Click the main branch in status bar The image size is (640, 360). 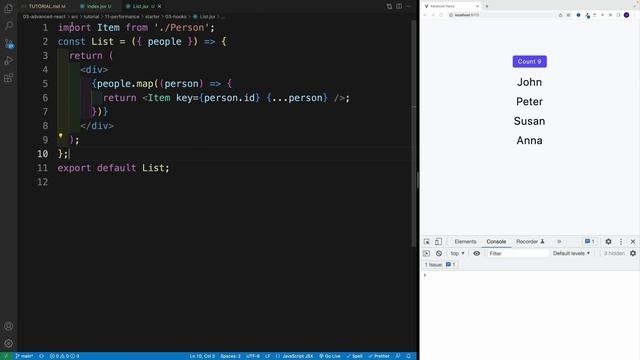pyautogui.click(x=24, y=356)
